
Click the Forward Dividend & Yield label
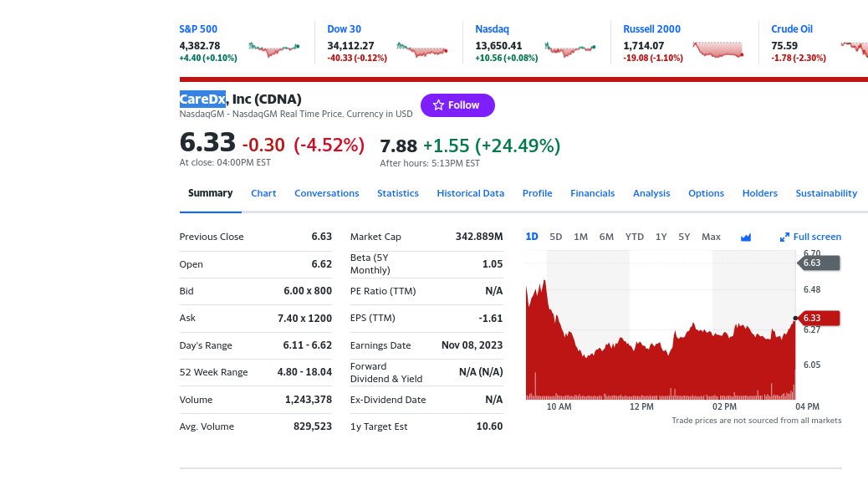pyautogui.click(x=386, y=373)
